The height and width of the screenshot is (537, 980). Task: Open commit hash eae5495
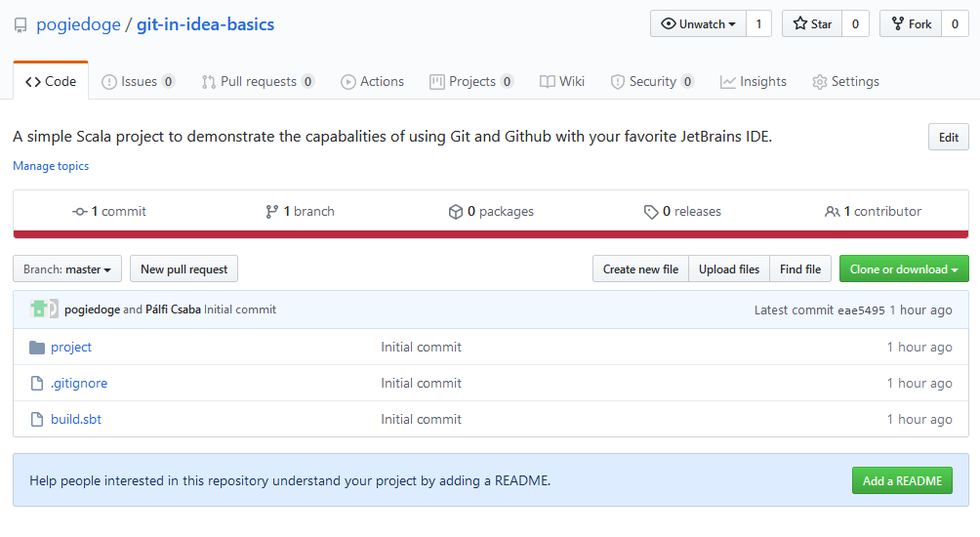(x=861, y=310)
